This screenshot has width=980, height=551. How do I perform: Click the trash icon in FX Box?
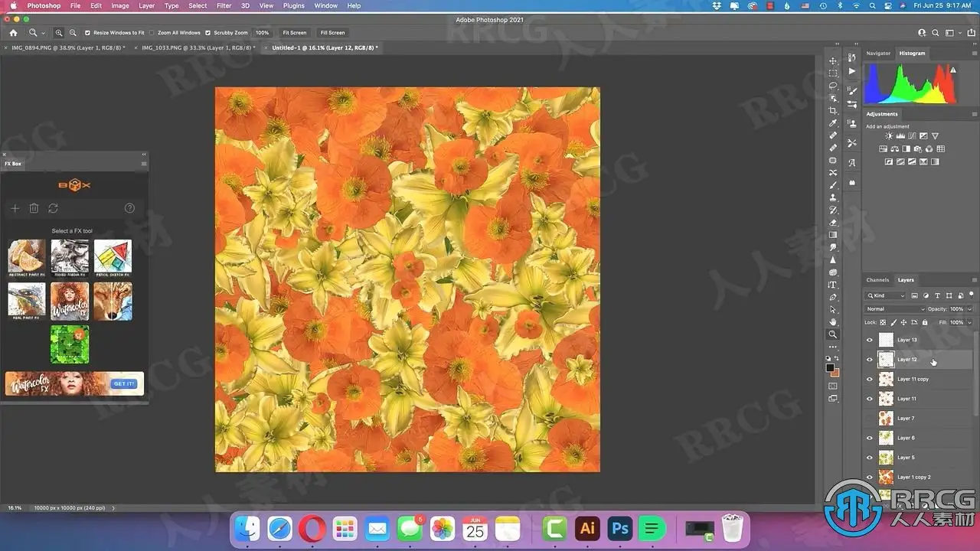point(34,208)
